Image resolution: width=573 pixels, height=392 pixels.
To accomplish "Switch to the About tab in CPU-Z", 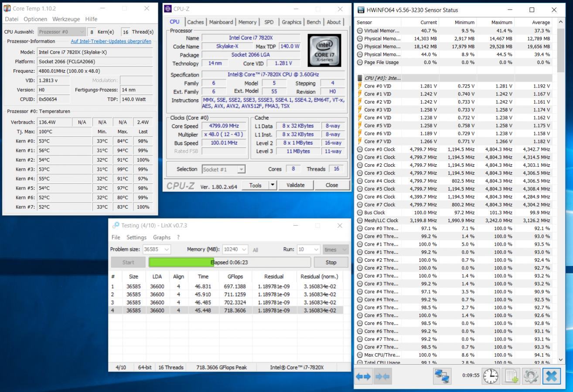I will click(334, 22).
